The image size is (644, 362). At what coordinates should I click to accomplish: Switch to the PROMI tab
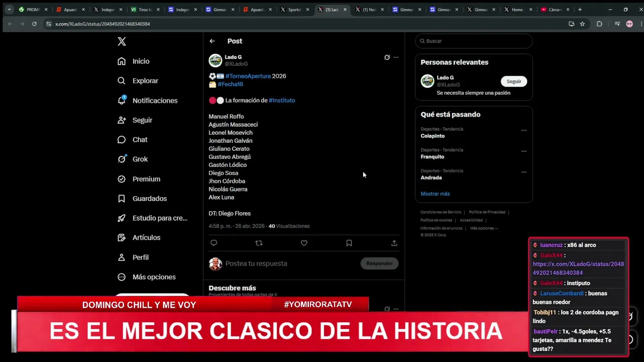tap(33, 10)
